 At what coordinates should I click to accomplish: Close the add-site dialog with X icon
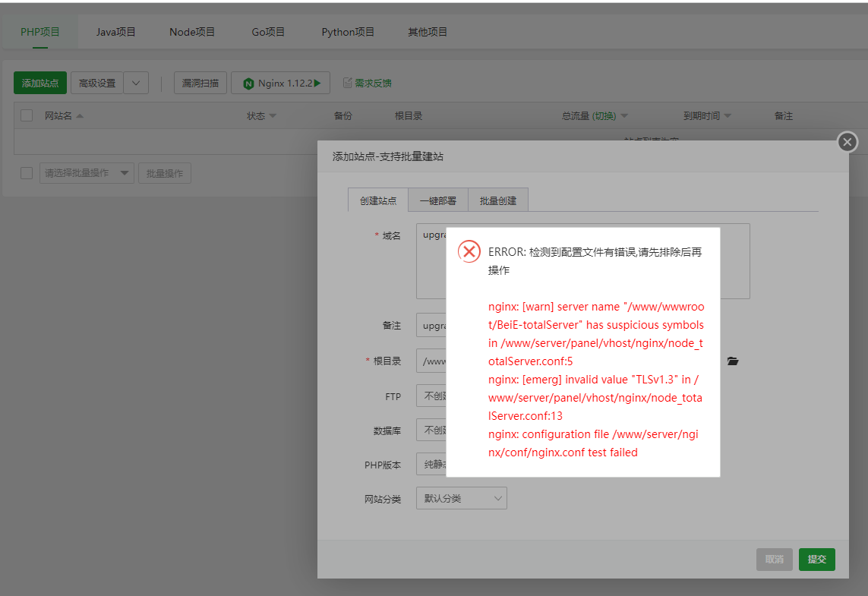(x=847, y=142)
